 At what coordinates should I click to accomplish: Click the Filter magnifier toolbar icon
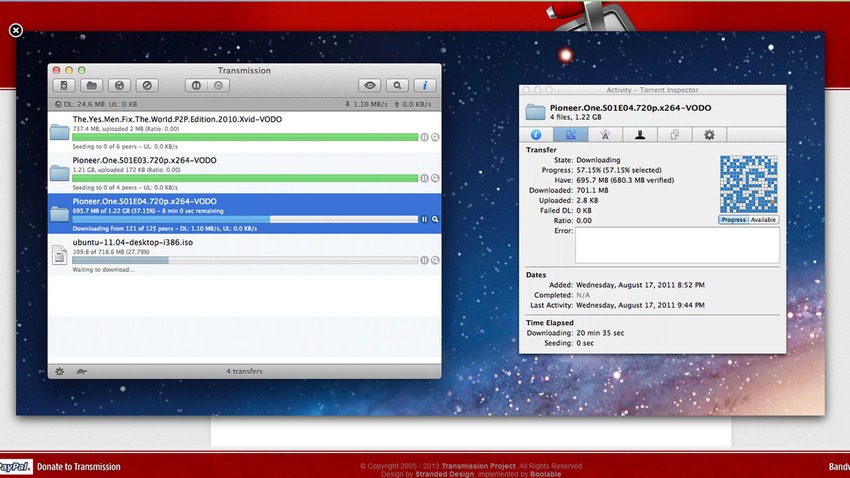(398, 86)
